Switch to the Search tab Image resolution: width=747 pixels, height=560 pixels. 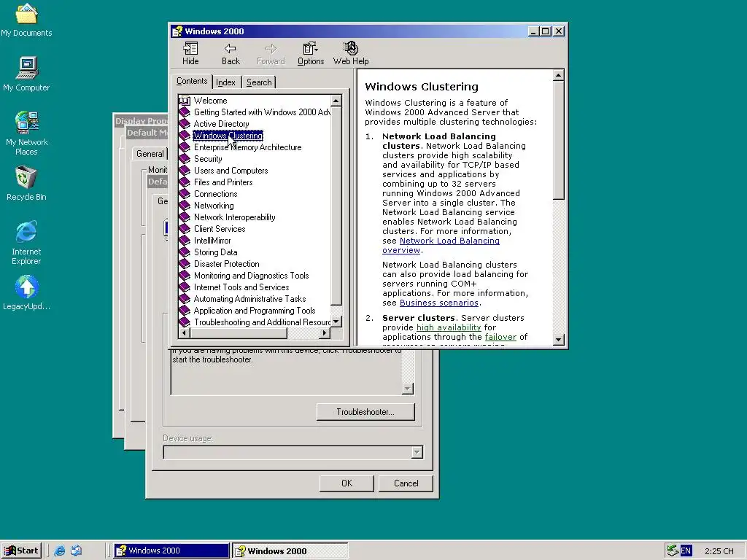[259, 82]
